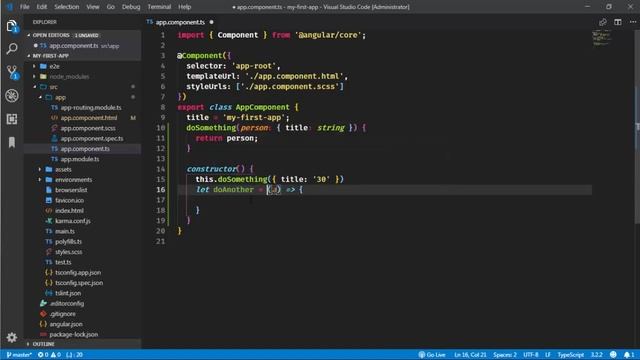Open the Explorer view in activity bar
640x360 pixels.
(x=12, y=27)
